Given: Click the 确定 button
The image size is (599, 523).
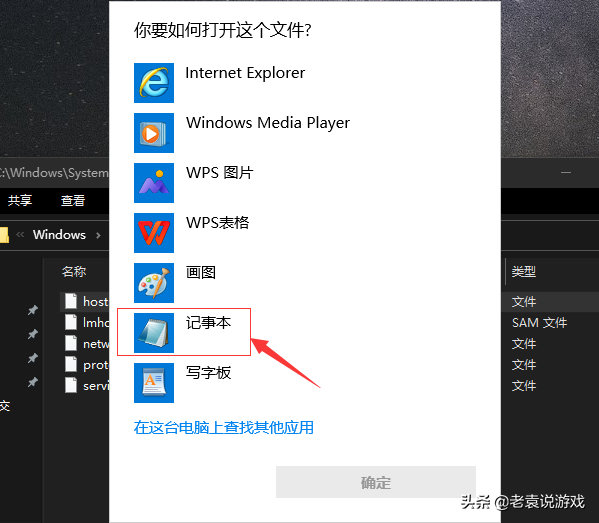Looking at the screenshot, I should [376, 482].
